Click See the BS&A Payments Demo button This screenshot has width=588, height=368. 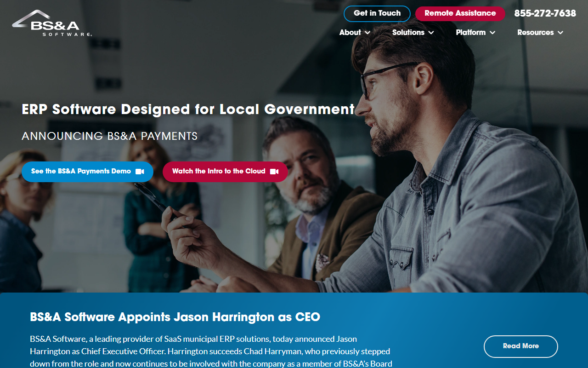click(87, 172)
